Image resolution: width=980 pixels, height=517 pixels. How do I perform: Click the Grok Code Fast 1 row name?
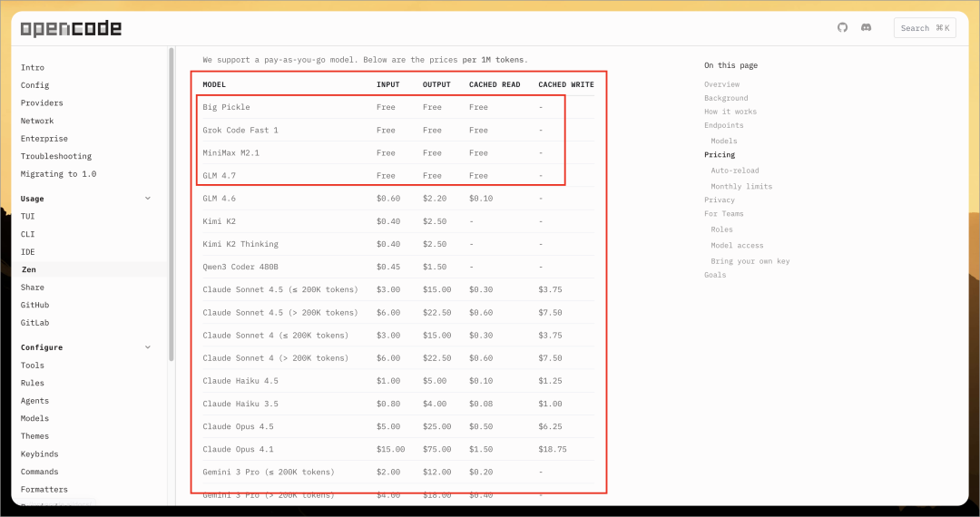(240, 131)
